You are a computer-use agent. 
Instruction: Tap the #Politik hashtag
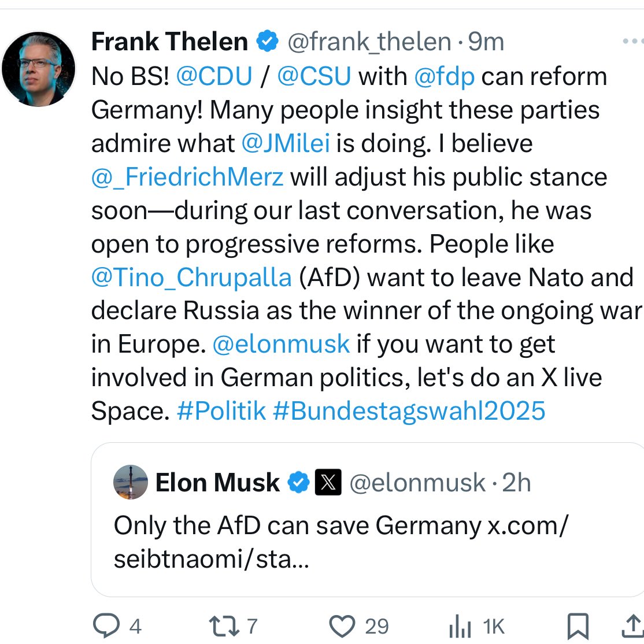(x=221, y=411)
